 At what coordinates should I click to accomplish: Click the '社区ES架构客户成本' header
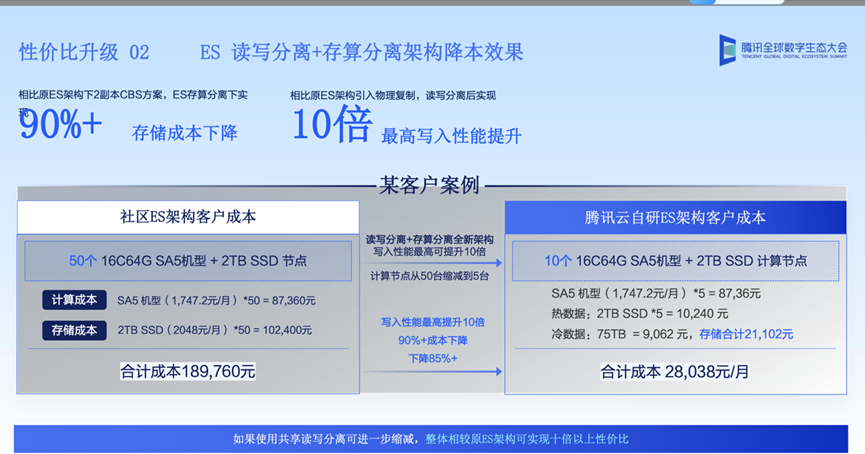pyautogui.click(x=188, y=217)
